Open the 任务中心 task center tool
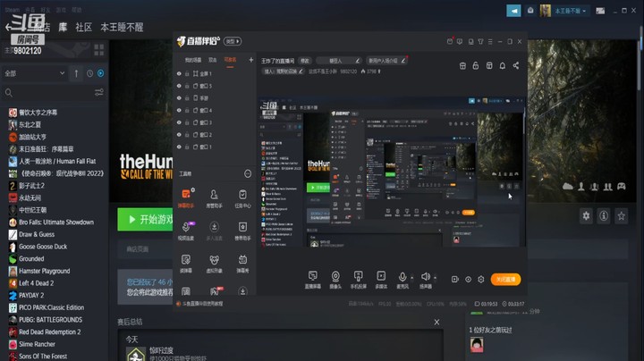This screenshot has height=361, width=644. coord(242,197)
